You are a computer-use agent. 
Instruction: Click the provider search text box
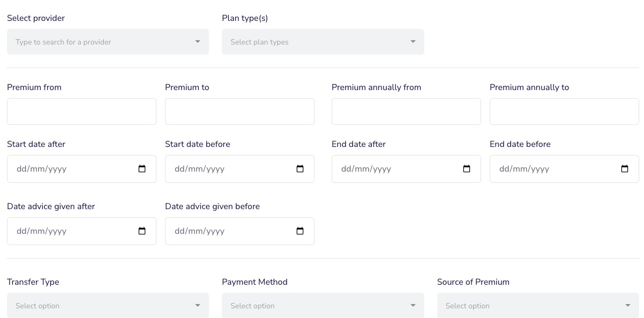pyautogui.click(x=96, y=42)
